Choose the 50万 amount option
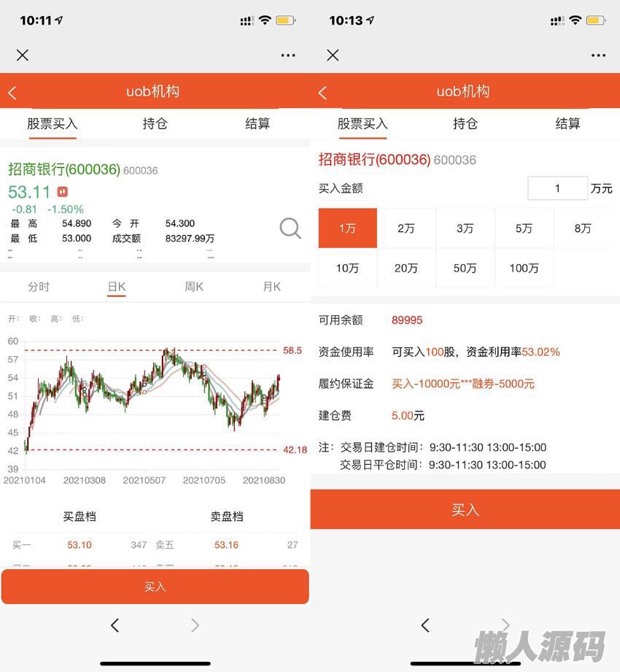 [465, 269]
